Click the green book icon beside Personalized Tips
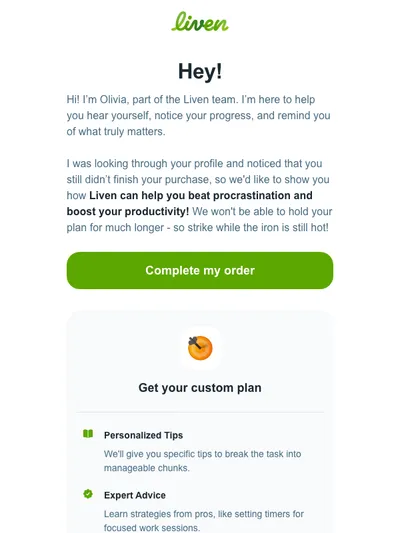 [88, 434]
